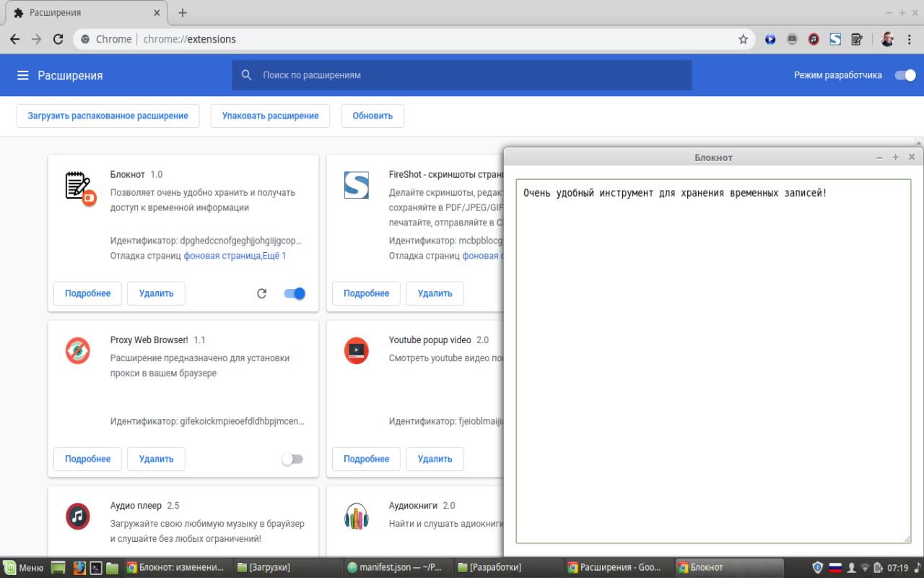924x578 pixels.
Task: Enable the Proxy Web Browser extension toggle
Action: pyautogui.click(x=292, y=459)
